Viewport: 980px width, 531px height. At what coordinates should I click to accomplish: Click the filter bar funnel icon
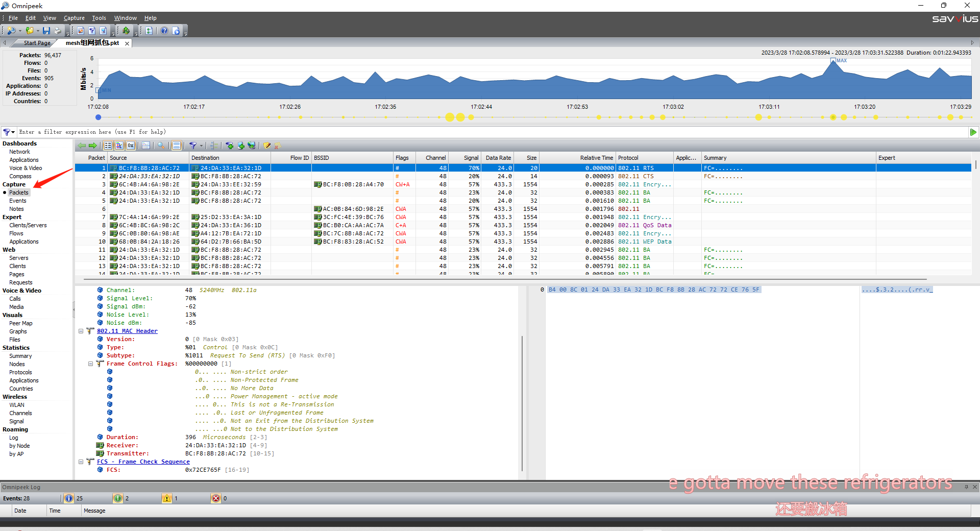click(6, 132)
